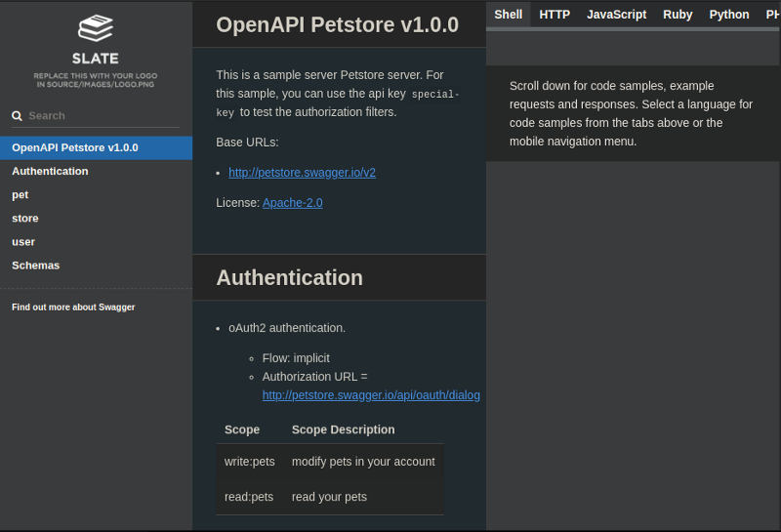The width and height of the screenshot is (781, 532).
Task: Open Find out more about Swagger link
Action: 73,307
